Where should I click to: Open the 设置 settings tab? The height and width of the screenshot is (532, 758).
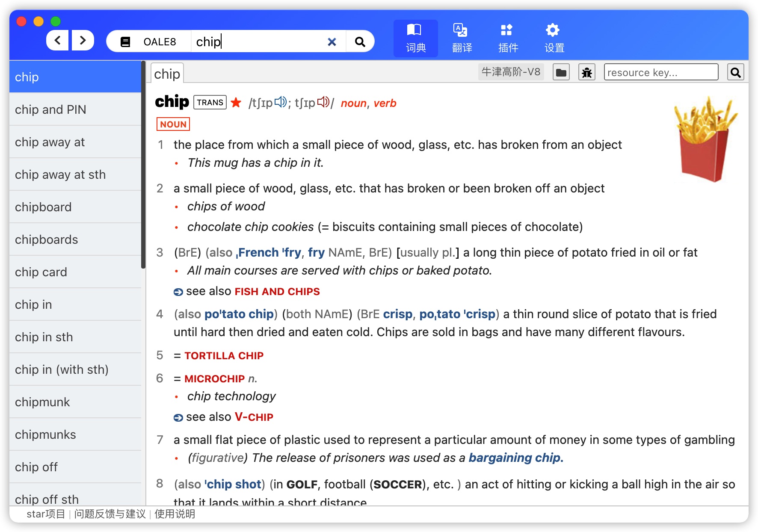554,38
